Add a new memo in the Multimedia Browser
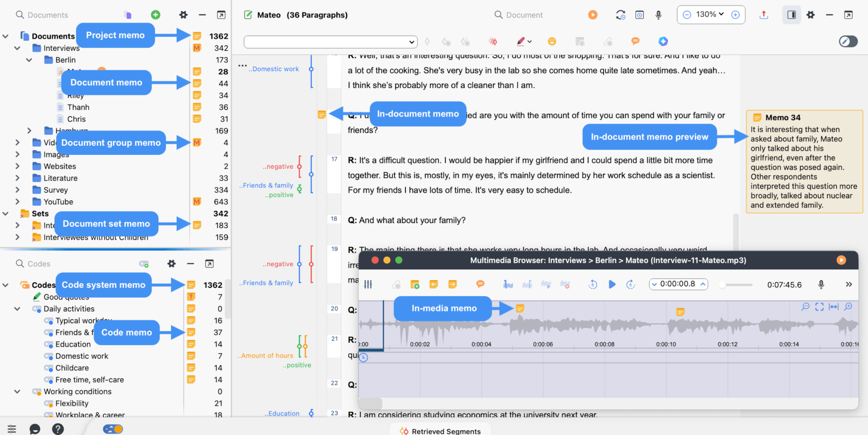Screen dimensions: 868x435 coord(415,285)
